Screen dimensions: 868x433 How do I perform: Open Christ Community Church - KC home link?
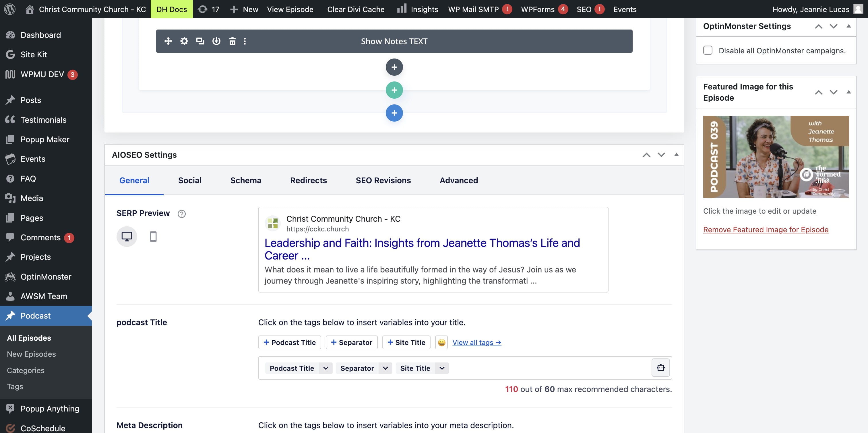pyautogui.click(x=86, y=9)
